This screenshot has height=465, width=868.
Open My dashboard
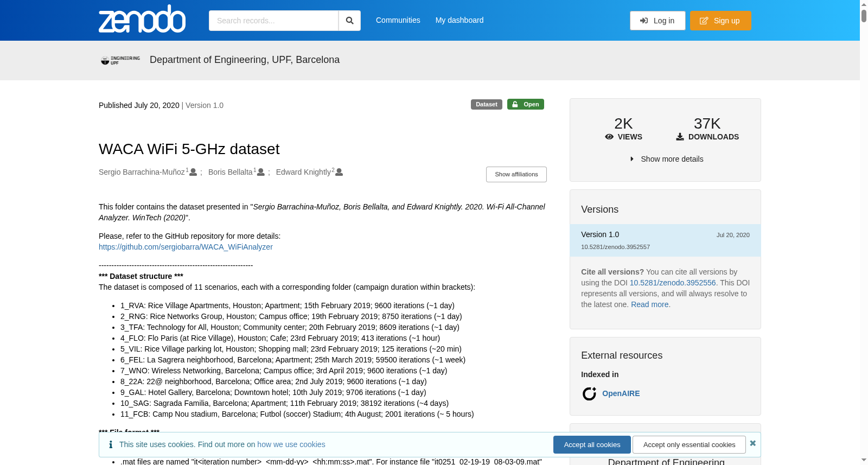[459, 20]
